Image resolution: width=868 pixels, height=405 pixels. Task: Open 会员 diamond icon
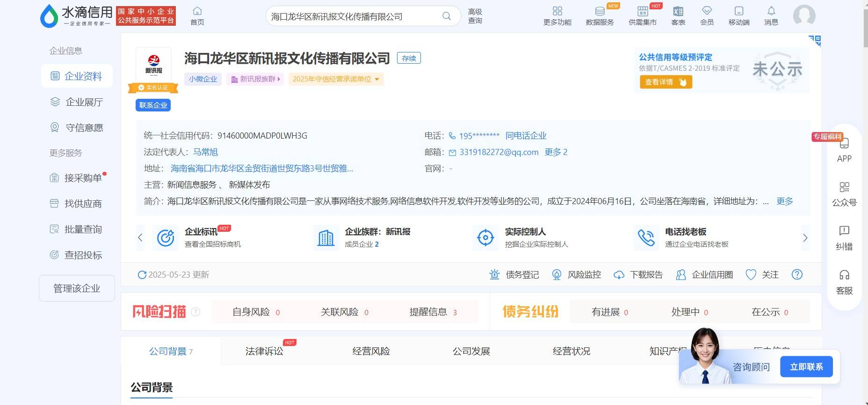pyautogui.click(x=707, y=11)
